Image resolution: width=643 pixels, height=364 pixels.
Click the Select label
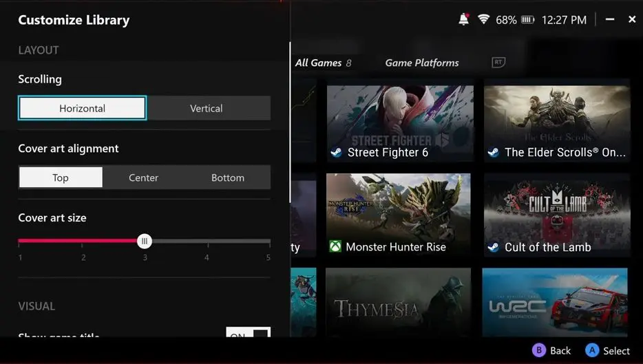tap(616, 351)
